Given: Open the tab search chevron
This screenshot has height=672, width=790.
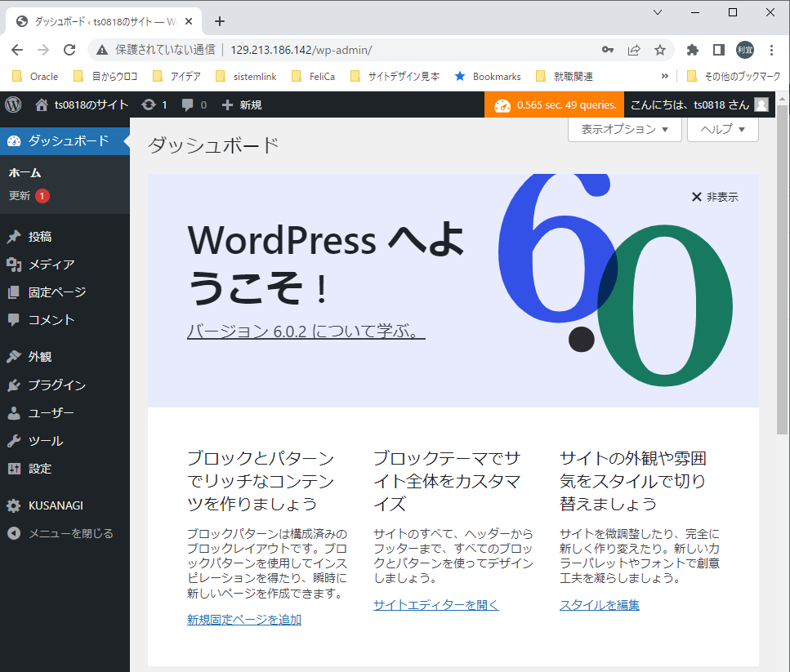Looking at the screenshot, I should click(658, 12).
